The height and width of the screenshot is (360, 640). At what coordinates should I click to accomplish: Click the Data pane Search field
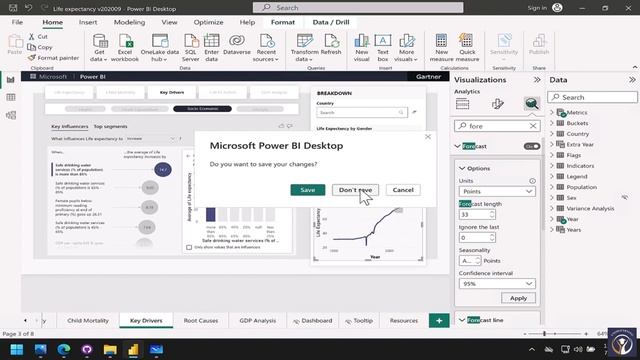592,97
